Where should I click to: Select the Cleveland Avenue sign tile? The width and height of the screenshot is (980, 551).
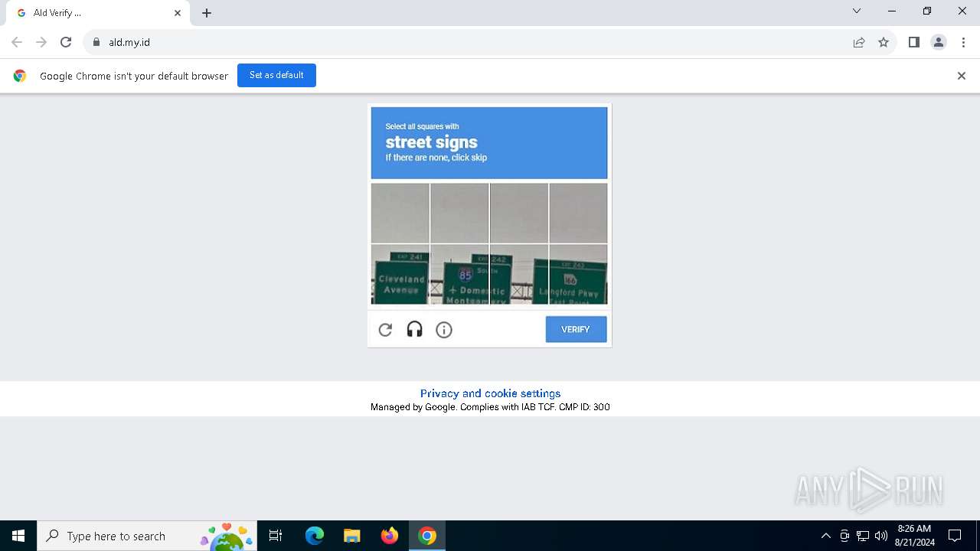[400, 274]
